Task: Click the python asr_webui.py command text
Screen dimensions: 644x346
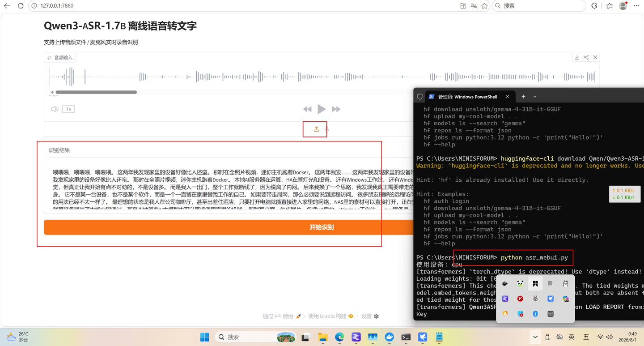Action: pos(534,257)
